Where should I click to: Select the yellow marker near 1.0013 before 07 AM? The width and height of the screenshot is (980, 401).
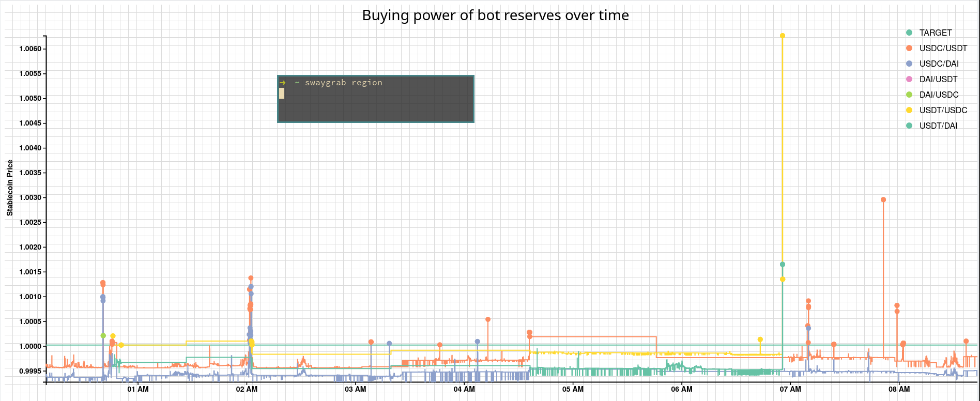783,280
